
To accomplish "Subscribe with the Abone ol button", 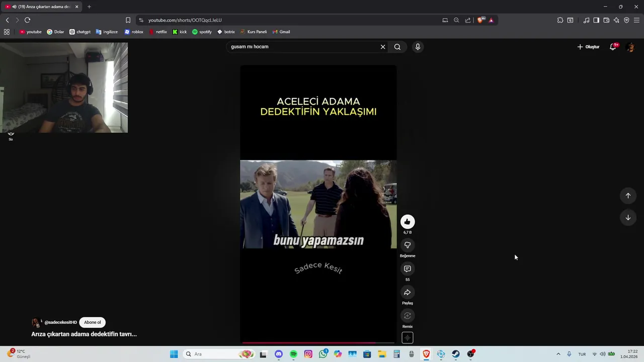I will coord(92,322).
